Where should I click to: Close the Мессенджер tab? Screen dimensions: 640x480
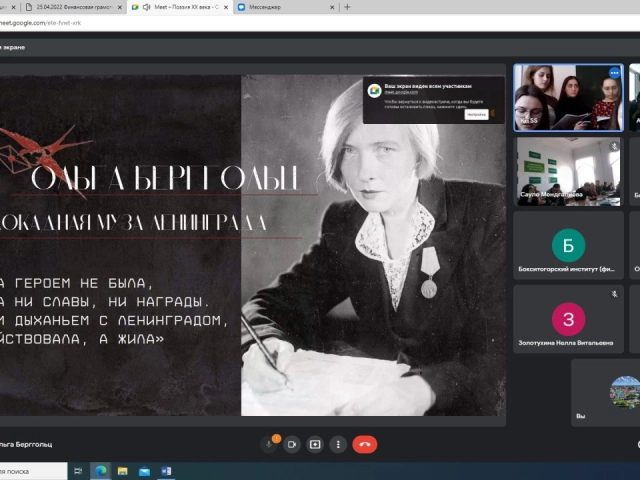click(332, 7)
